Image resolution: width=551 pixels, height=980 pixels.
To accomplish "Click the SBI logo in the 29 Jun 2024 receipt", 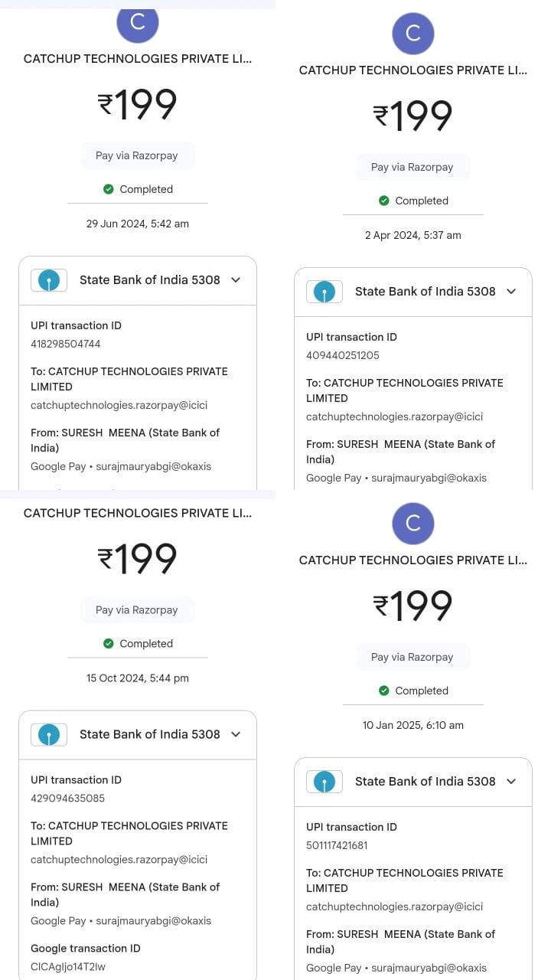I will pyautogui.click(x=48, y=280).
